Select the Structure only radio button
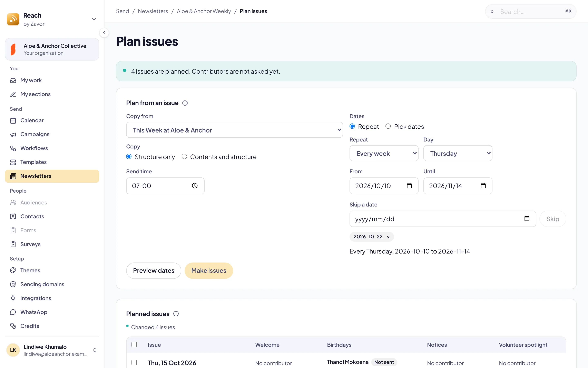 129,156
